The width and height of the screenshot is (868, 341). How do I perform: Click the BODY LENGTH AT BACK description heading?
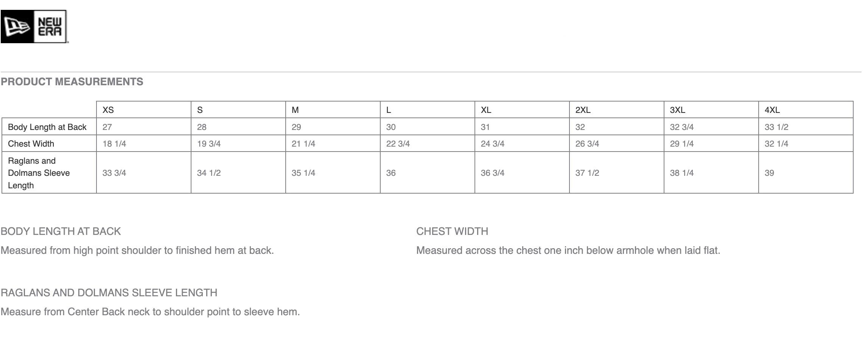[61, 231]
